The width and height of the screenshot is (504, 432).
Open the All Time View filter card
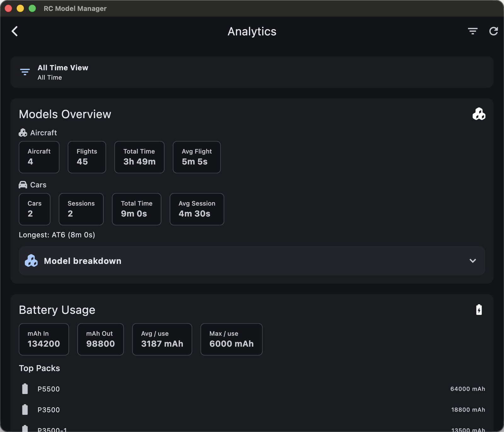[x=252, y=72]
